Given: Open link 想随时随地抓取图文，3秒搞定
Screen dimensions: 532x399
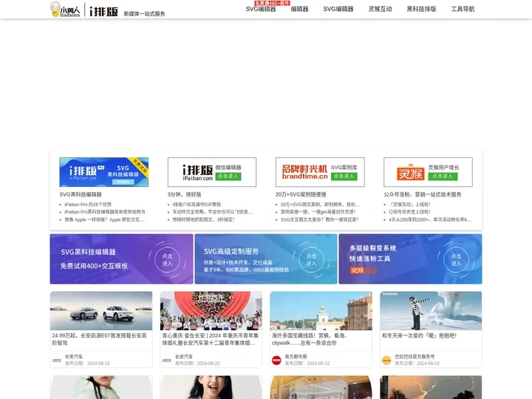Looking at the screenshot, I should [204, 219].
